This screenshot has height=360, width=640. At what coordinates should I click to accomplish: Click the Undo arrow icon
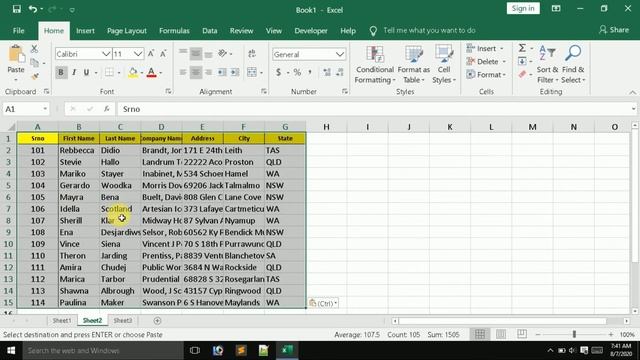tap(33, 9)
